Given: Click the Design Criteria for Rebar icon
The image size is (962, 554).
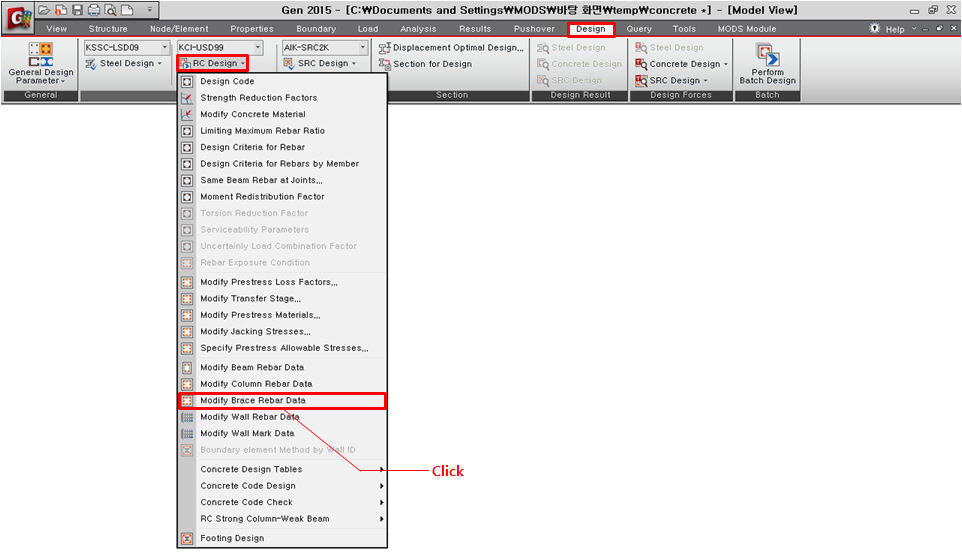Looking at the screenshot, I should tap(187, 148).
